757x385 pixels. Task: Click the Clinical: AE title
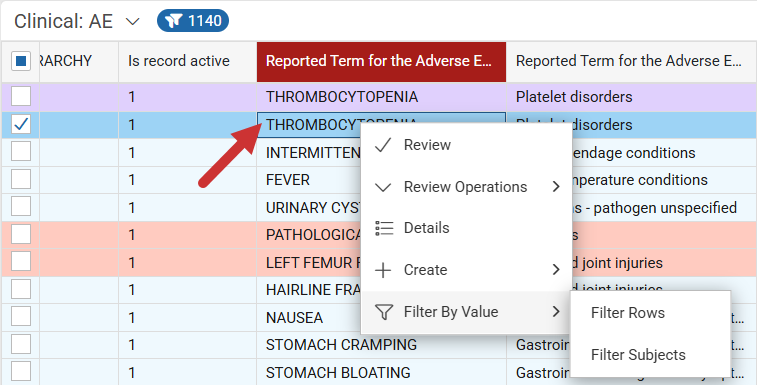63,21
